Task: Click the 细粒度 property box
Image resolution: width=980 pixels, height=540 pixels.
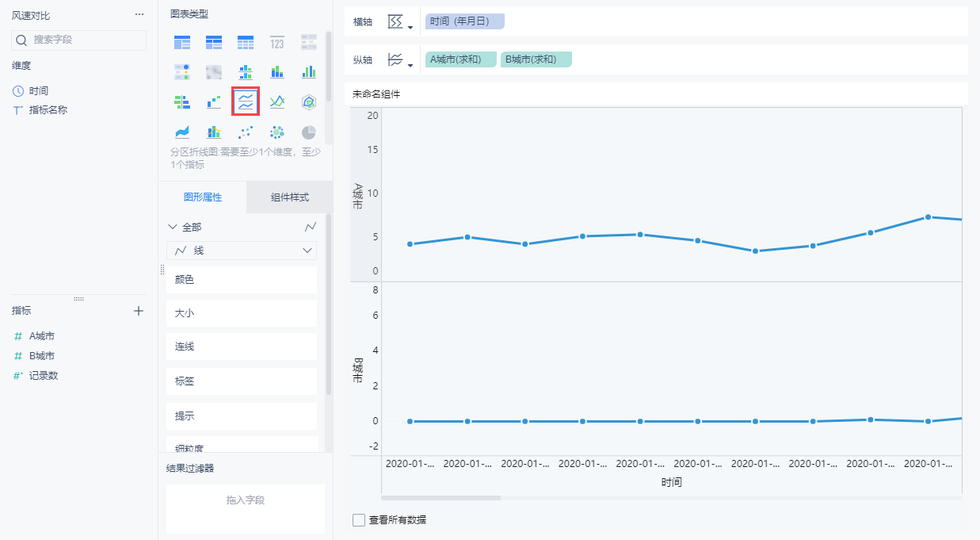Action: [x=242, y=445]
